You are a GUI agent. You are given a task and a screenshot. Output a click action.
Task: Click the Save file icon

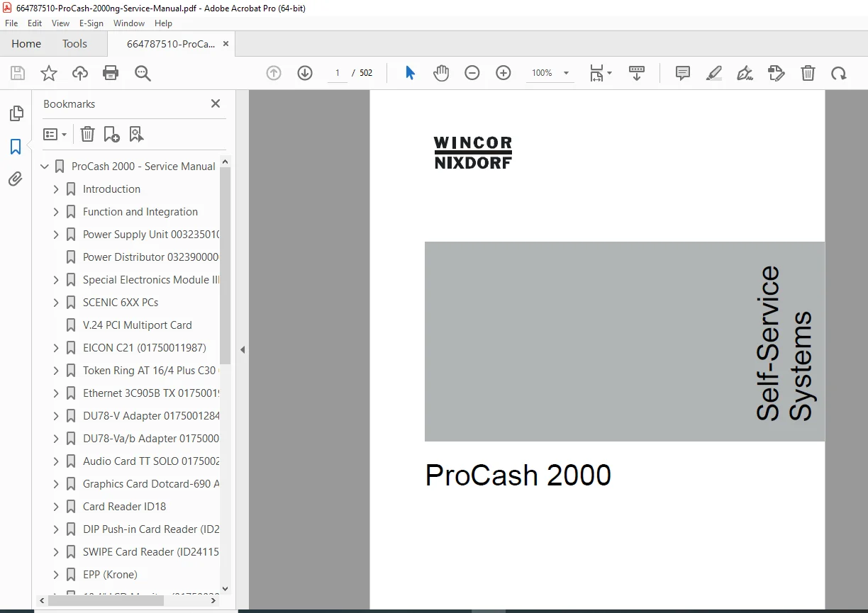18,73
